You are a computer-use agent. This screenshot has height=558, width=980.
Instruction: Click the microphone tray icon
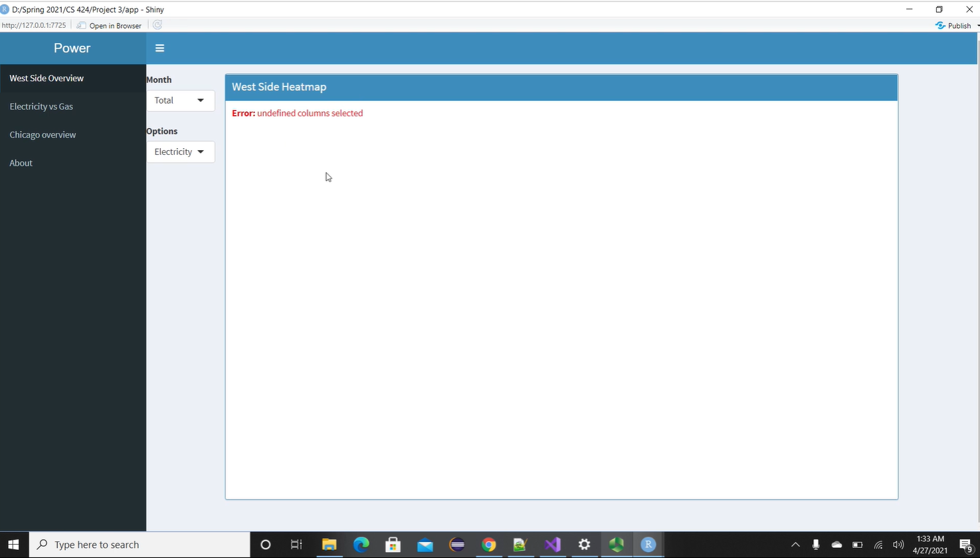point(816,545)
